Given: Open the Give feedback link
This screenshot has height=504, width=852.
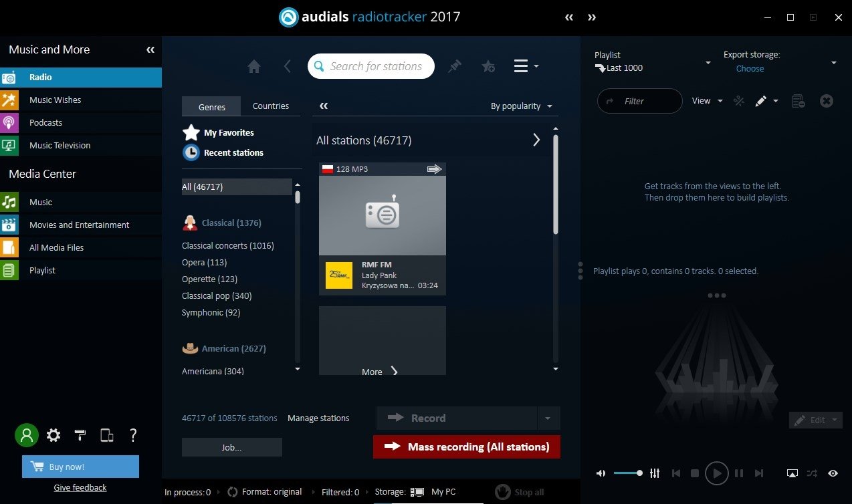Looking at the screenshot, I should pos(80,488).
